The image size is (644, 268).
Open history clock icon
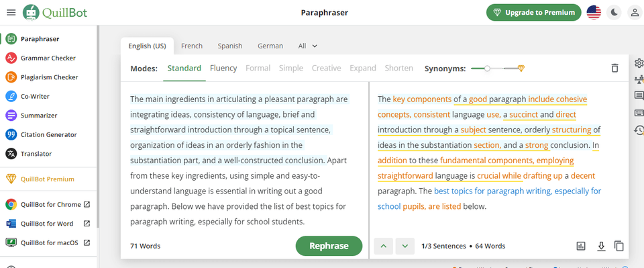coord(639,130)
